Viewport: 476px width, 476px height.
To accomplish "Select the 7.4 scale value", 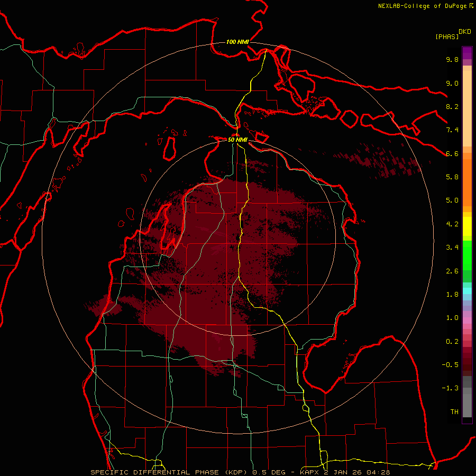I will click(x=452, y=130).
